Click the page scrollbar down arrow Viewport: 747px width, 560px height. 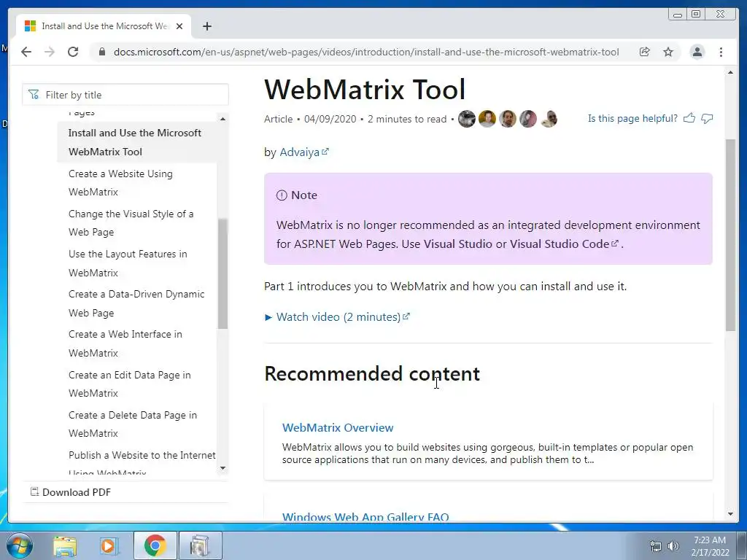click(x=730, y=514)
